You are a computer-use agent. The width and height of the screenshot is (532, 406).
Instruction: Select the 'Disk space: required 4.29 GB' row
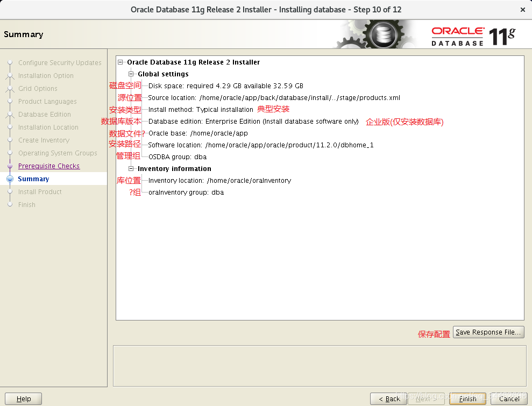(225, 86)
